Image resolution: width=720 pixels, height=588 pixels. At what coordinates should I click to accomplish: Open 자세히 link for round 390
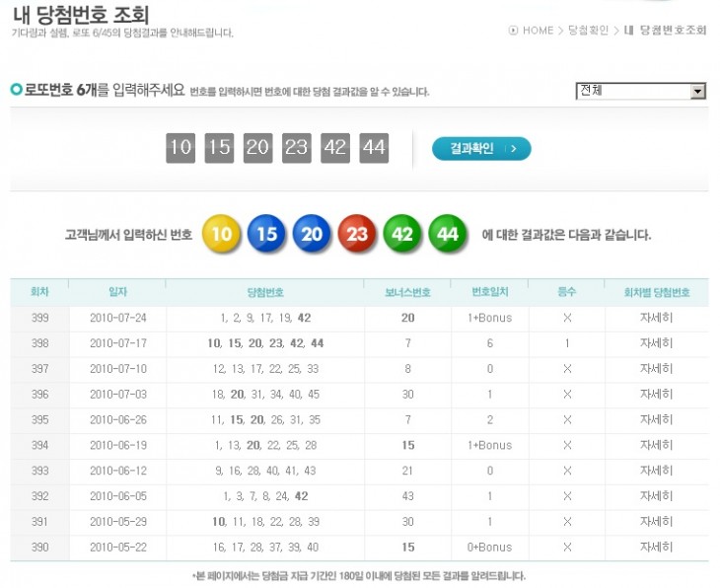(x=656, y=548)
